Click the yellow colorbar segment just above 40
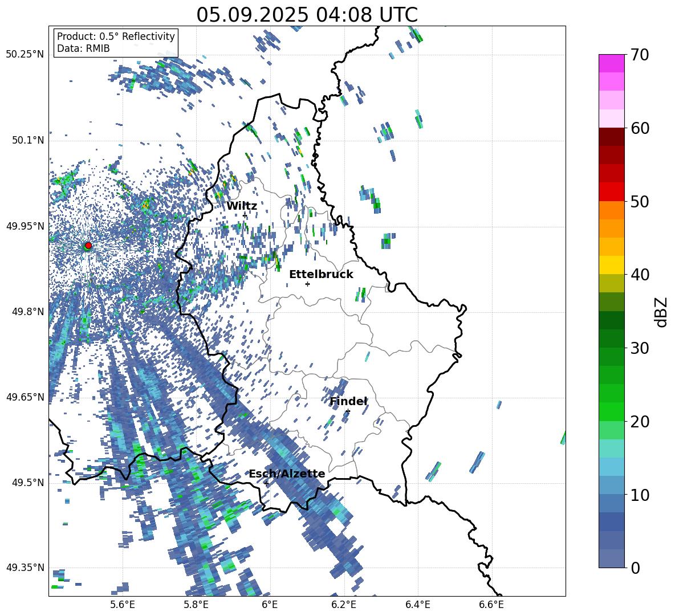 coord(611,265)
